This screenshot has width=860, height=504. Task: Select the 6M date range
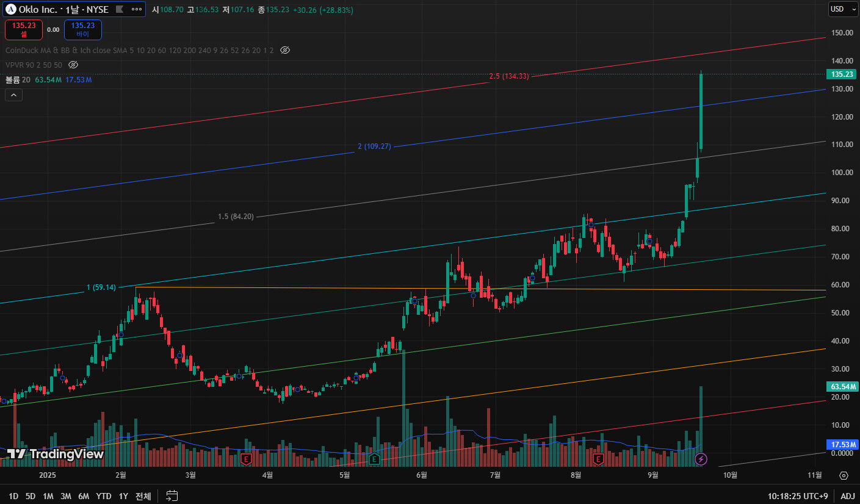coord(84,497)
